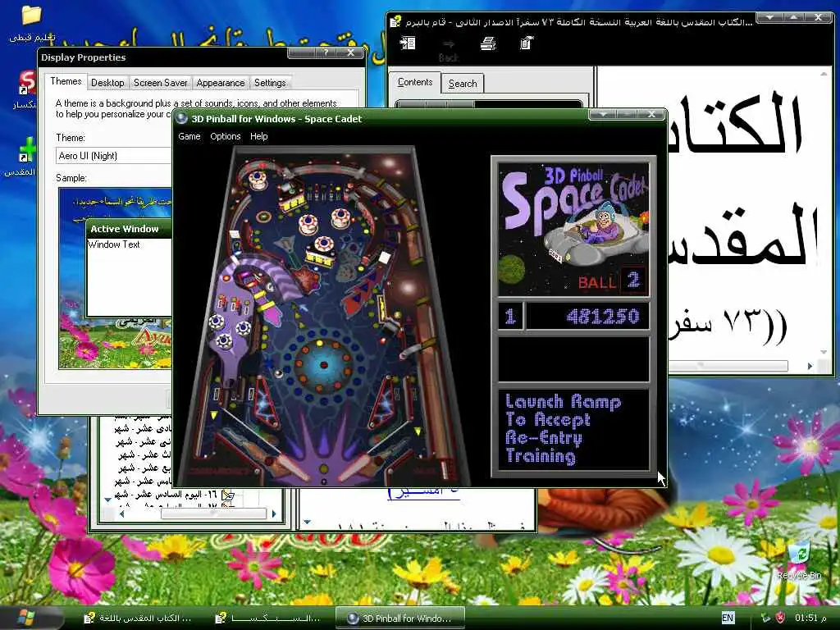Select the Themes tab in Display Properties

point(66,81)
